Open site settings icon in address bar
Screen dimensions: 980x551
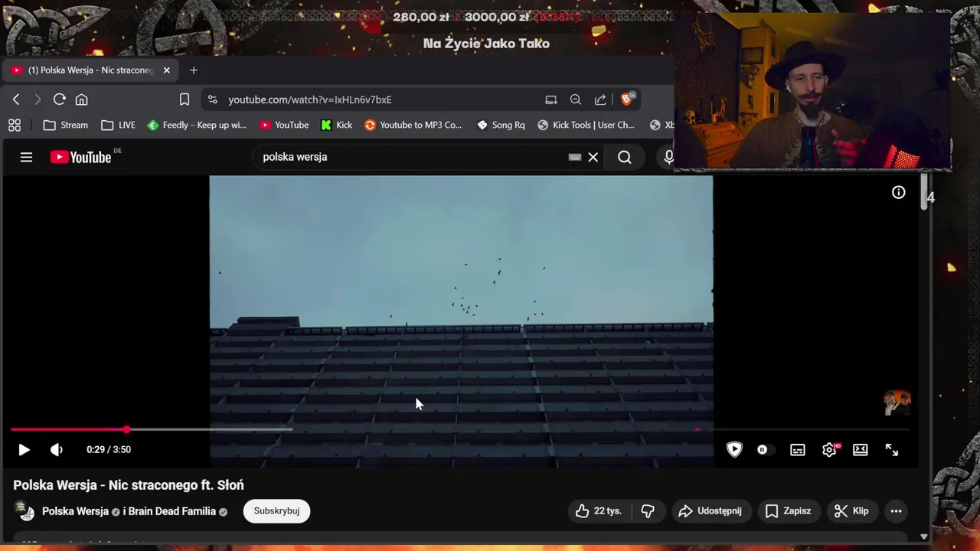(213, 99)
